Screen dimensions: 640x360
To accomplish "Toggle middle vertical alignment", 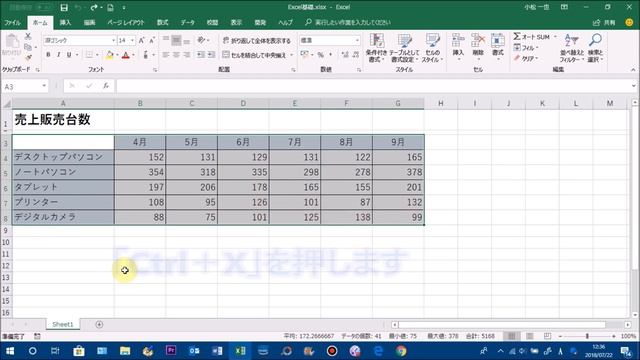I will (176, 40).
